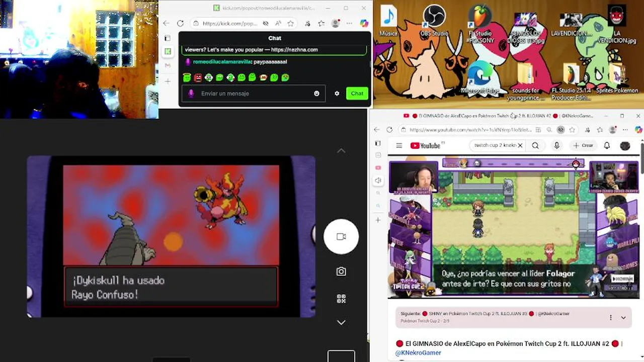This screenshot has width=644, height=362.
Task: Insert the first green halo emote
Action: pos(187,77)
